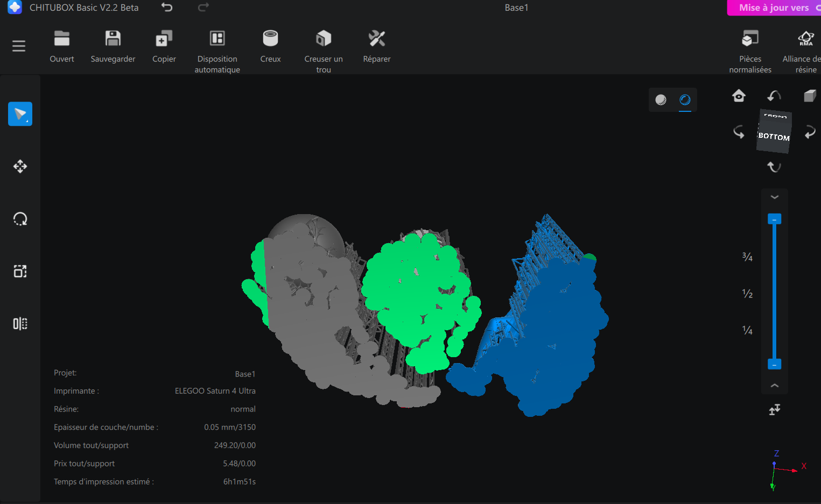Screen dimensions: 821x504
Task: Click Mise à jour vers button
Action: [x=774, y=8]
